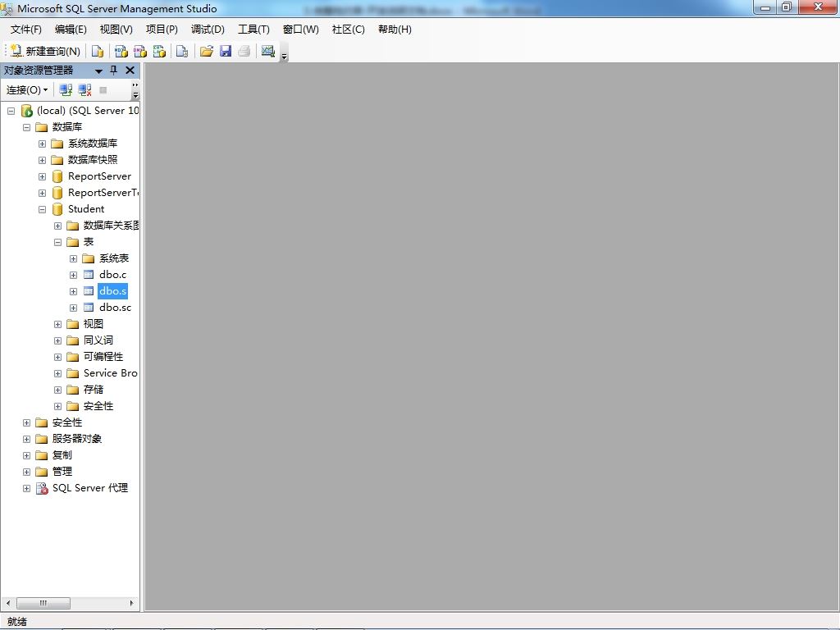Click the Analysis Services XMLA Query icon
840x630 pixels.
point(159,51)
